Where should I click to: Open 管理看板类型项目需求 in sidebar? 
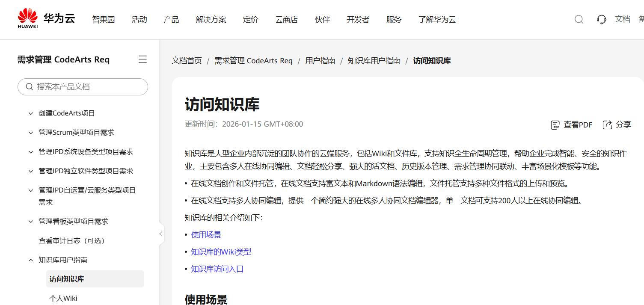coord(74,222)
